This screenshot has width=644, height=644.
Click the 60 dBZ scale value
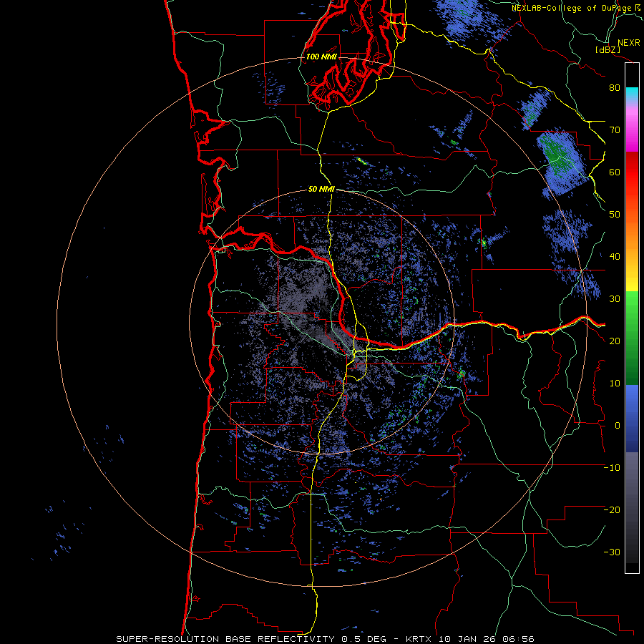click(x=615, y=172)
